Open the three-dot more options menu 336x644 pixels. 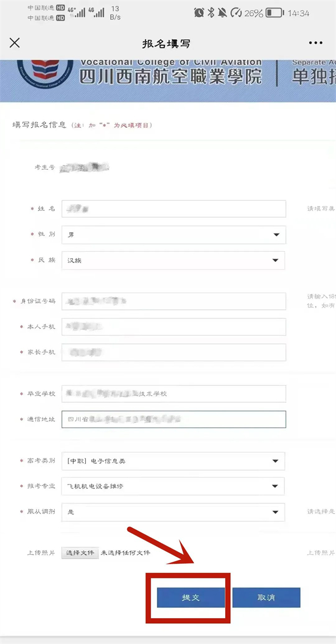tap(316, 43)
